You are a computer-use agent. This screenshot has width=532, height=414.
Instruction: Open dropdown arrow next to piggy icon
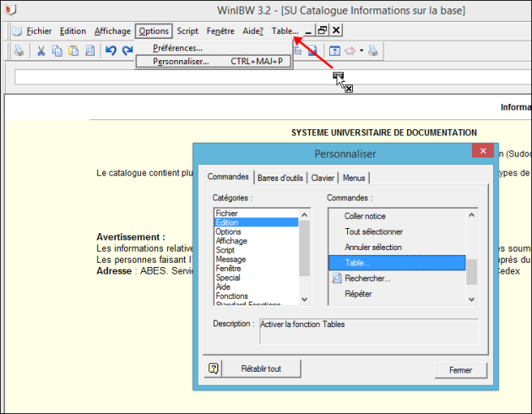coord(361,51)
